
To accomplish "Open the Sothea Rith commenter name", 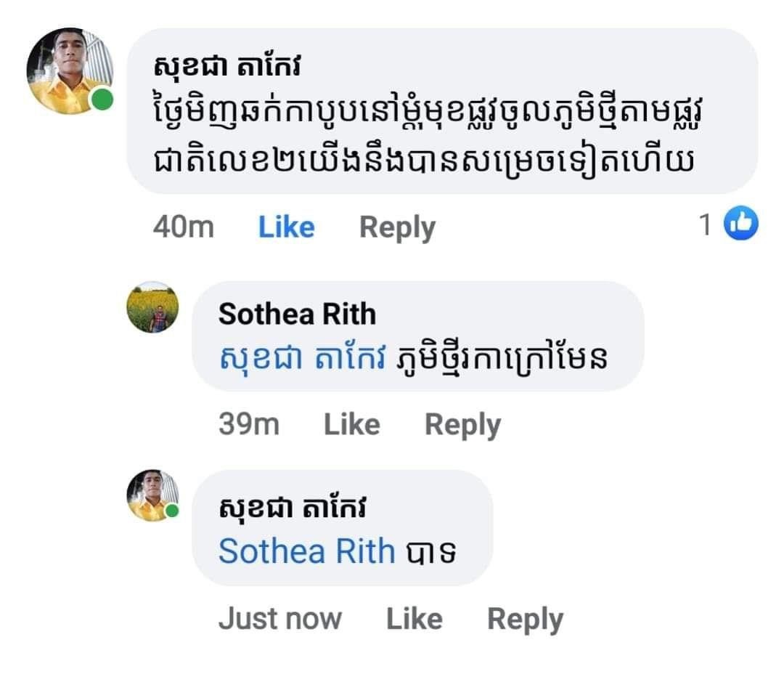I will pyautogui.click(x=297, y=314).
